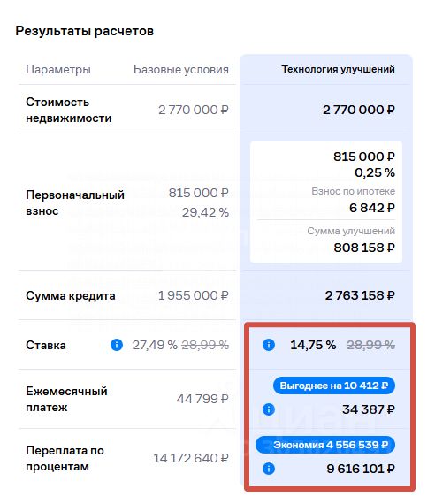Select the Технология улучшений column header
435x504 pixels.
click(x=339, y=69)
